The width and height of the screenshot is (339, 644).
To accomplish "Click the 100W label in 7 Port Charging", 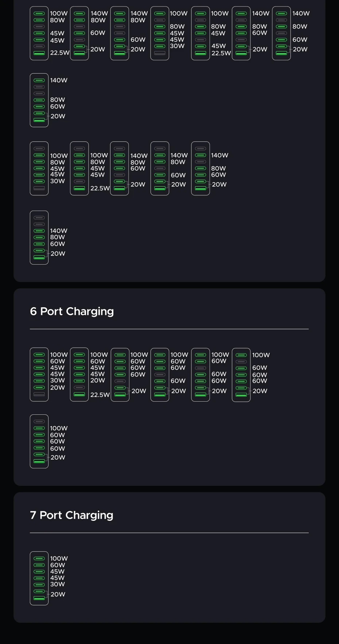I will click(59, 558).
